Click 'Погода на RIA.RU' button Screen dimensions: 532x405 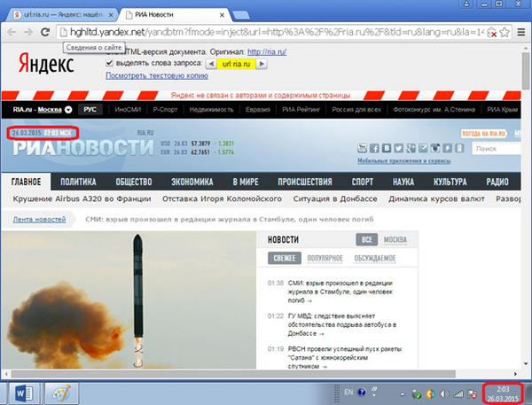tap(483, 134)
